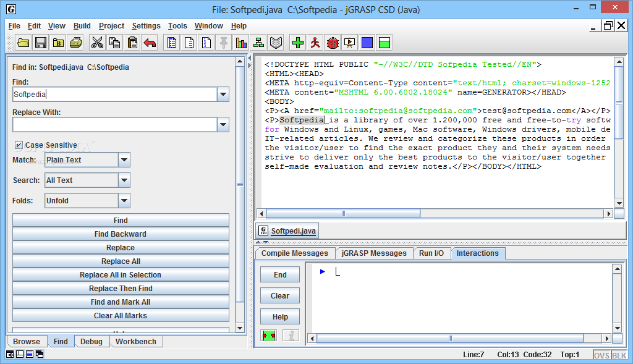
Task: Click the Interactions horizontal scrollbar thumb
Action: pyautogui.click(x=450, y=338)
